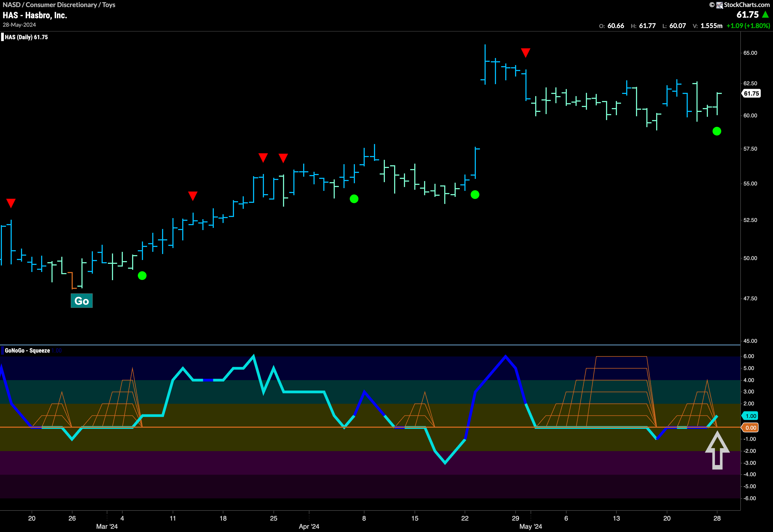Click the V: 1.555m volume value
Viewport: 773px width, 532px height.
pyautogui.click(x=708, y=26)
